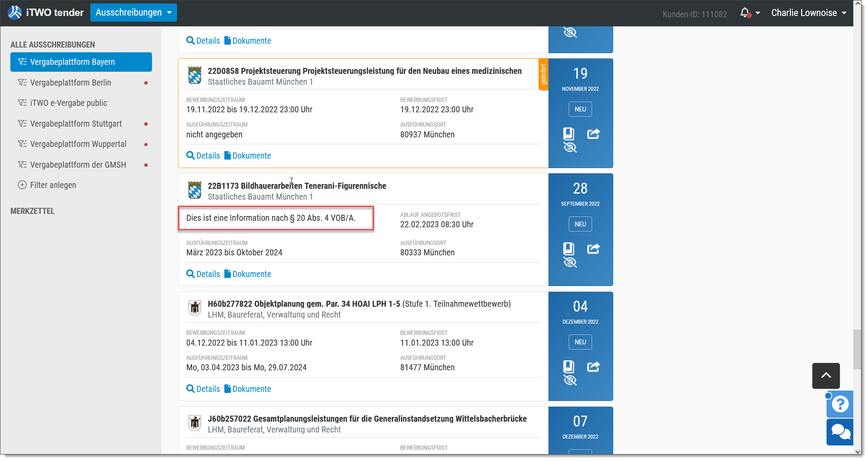Bookmark the H60b277822 Objektplanung tender

[x=569, y=366]
